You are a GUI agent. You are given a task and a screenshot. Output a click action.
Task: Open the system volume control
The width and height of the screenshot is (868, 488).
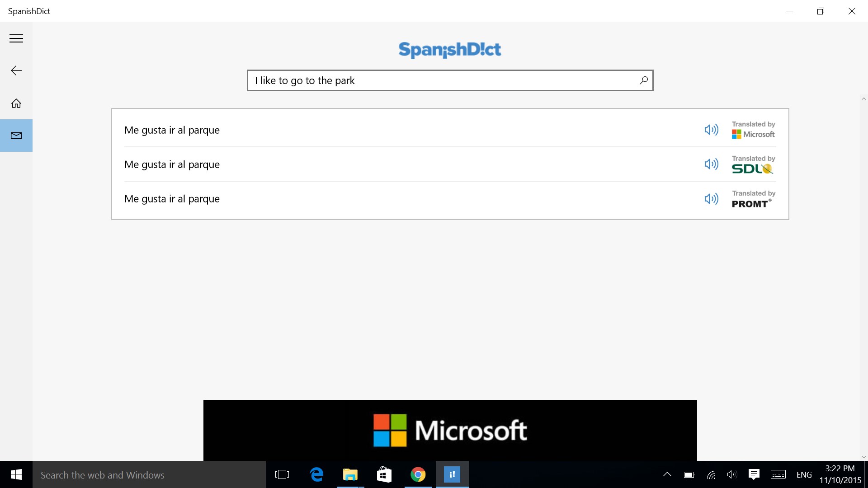(732, 474)
